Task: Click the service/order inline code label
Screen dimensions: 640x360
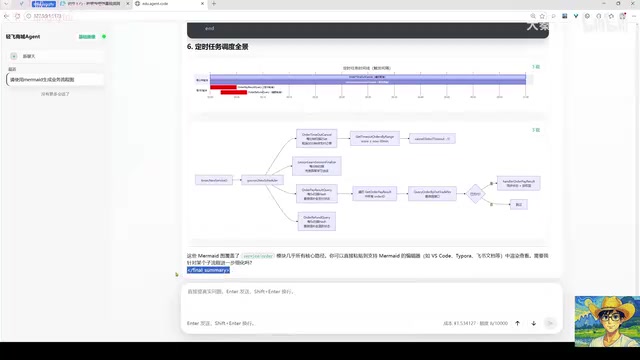Action: pyautogui.click(x=258, y=256)
